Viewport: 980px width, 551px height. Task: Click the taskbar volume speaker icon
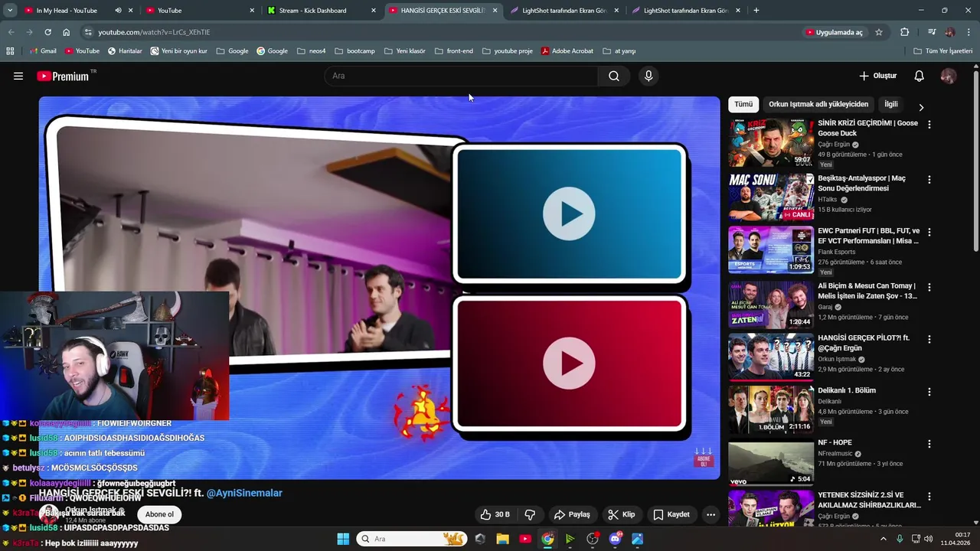930,539
